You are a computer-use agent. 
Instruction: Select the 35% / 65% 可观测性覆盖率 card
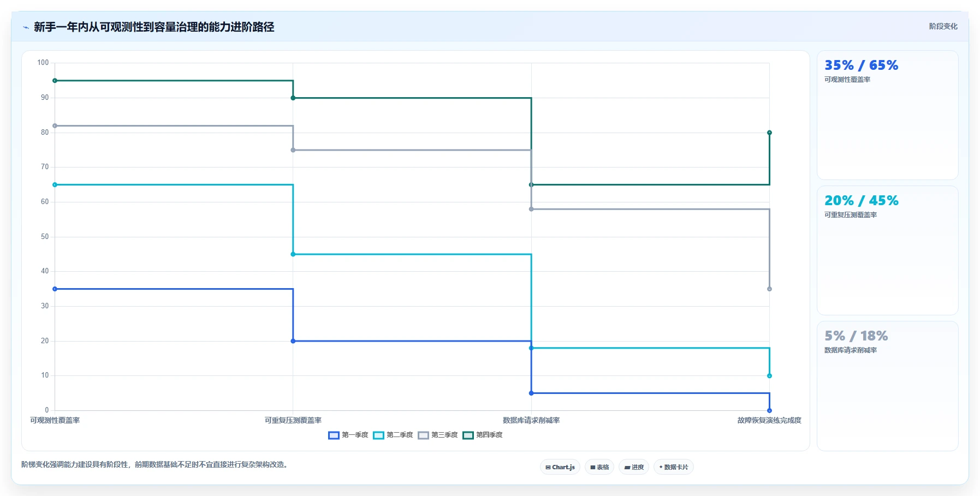coord(888,115)
